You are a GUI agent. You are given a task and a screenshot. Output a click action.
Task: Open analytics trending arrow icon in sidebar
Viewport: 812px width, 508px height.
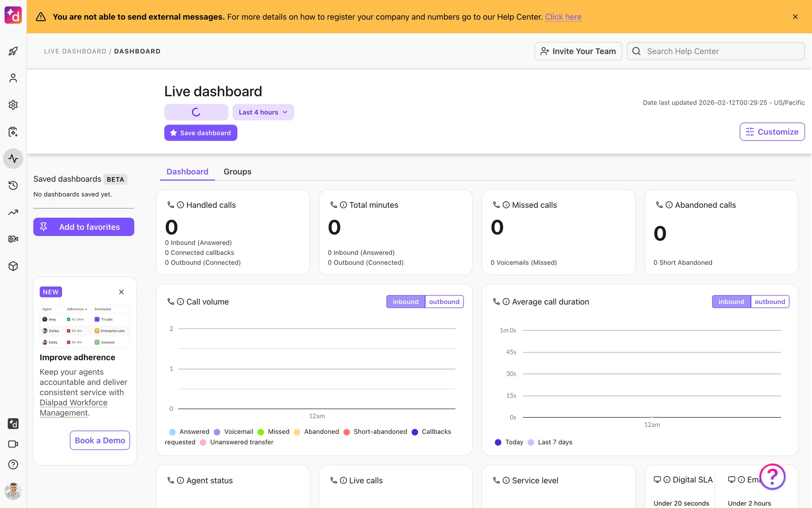tap(13, 212)
